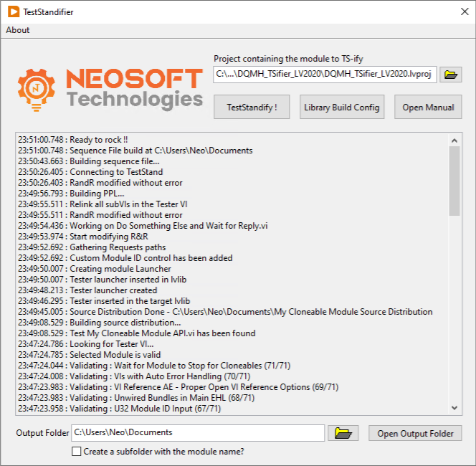476x466 pixels.
Task: Click 'Project containing the module to TS-ify' label
Action: tap(288, 59)
